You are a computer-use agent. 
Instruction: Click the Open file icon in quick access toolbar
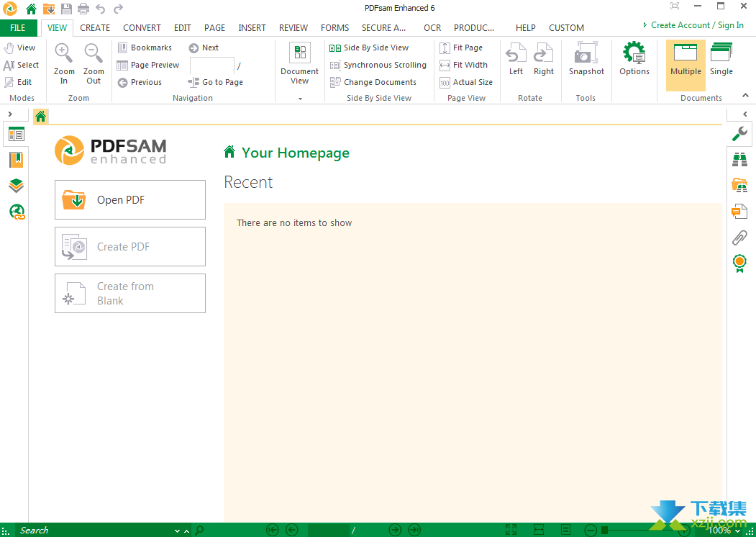point(49,8)
